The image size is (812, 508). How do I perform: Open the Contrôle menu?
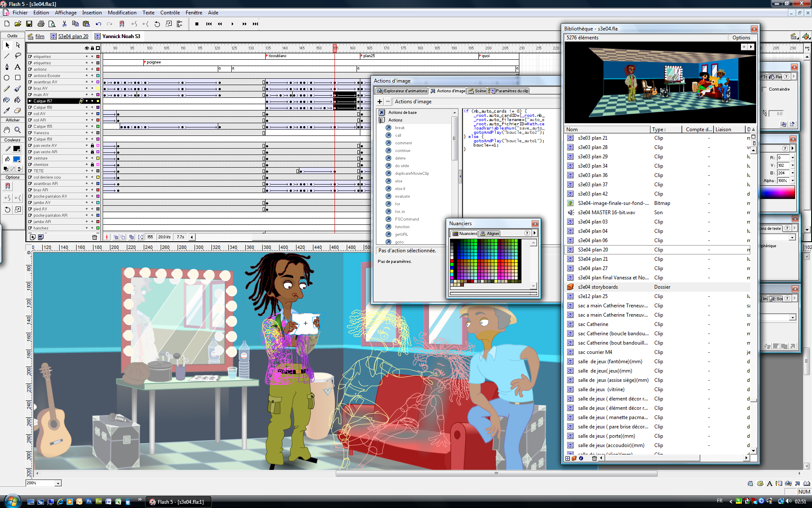pos(170,13)
